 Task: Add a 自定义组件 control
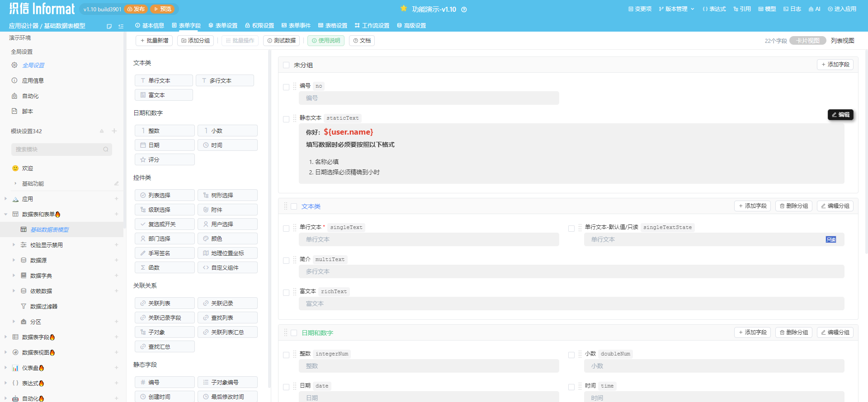click(x=227, y=267)
